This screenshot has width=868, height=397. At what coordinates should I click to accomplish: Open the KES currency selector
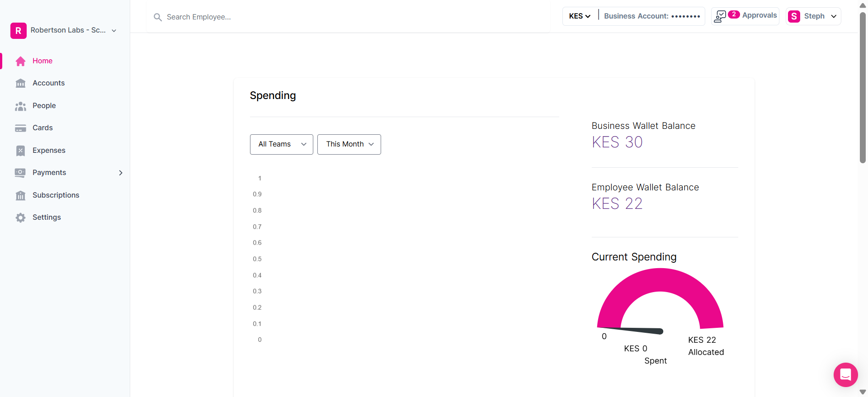coord(580,16)
